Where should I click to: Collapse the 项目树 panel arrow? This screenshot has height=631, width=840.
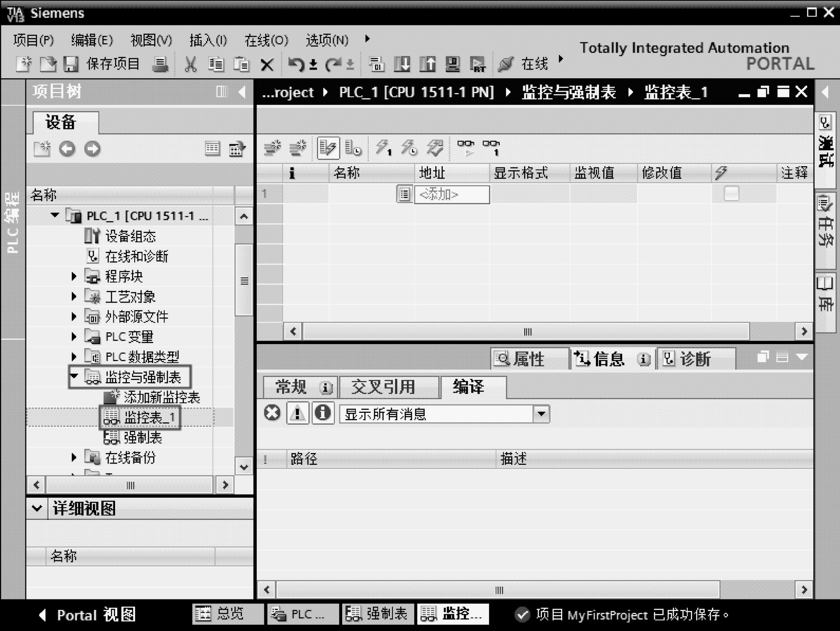point(242,92)
